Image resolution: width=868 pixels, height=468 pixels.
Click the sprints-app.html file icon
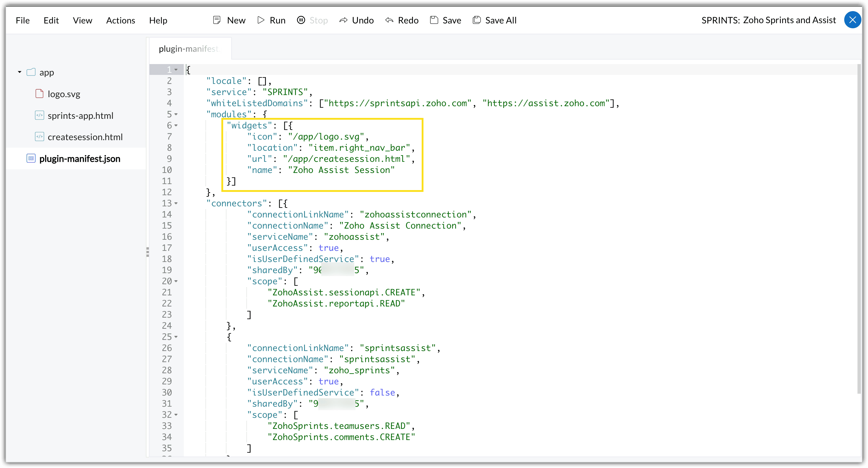coord(39,115)
